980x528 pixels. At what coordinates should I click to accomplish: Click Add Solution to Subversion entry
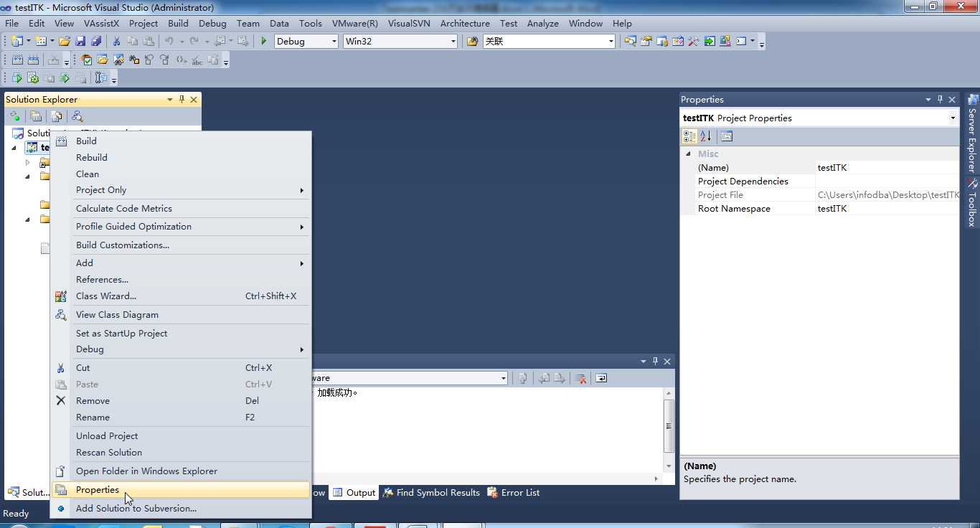click(181, 509)
